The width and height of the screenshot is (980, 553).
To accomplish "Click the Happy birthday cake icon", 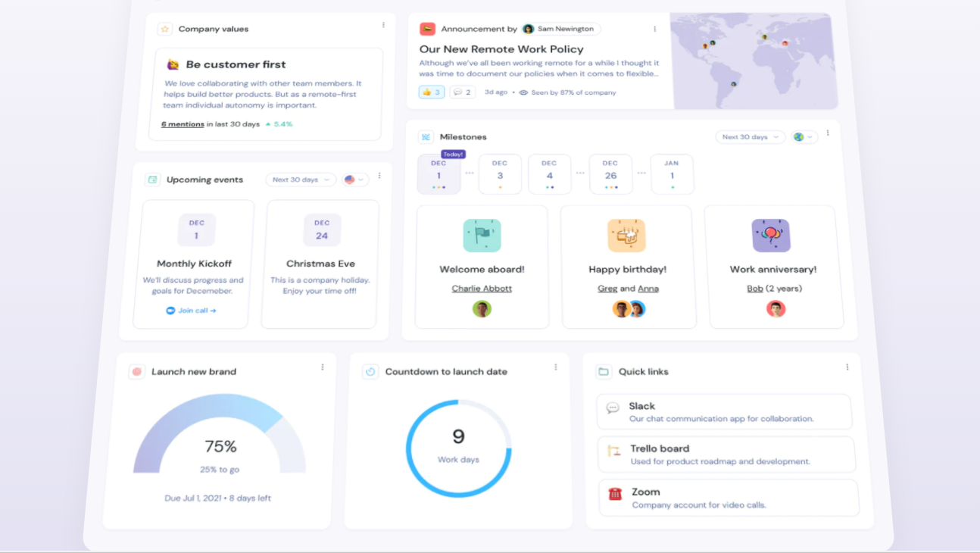I will click(x=626, y=236).
